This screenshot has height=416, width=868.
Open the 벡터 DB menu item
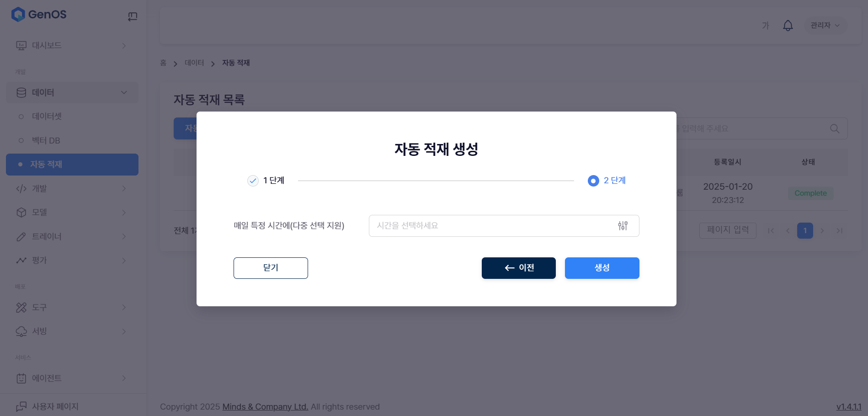coord(46,140)
